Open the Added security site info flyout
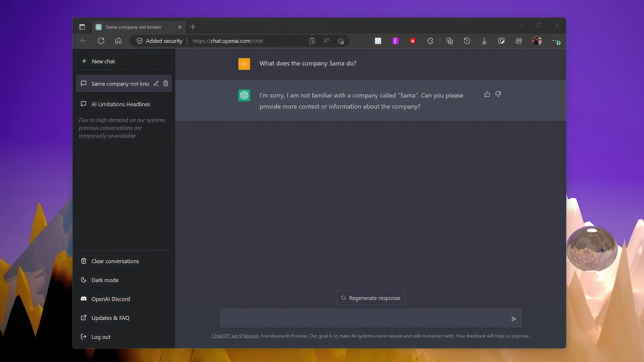The height and width of the screenshot is (362, 644). [x=160, y=41]
